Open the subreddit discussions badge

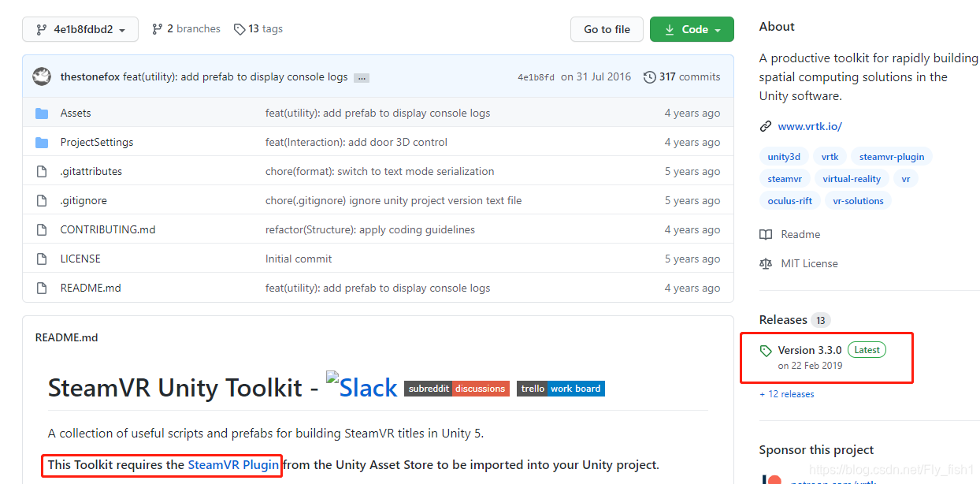point(457,389)
